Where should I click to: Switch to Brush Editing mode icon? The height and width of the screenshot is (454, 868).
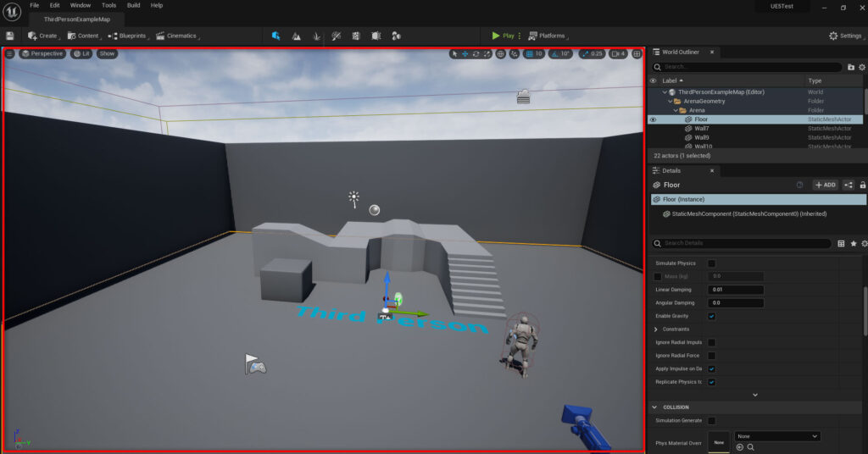(376, 36)
